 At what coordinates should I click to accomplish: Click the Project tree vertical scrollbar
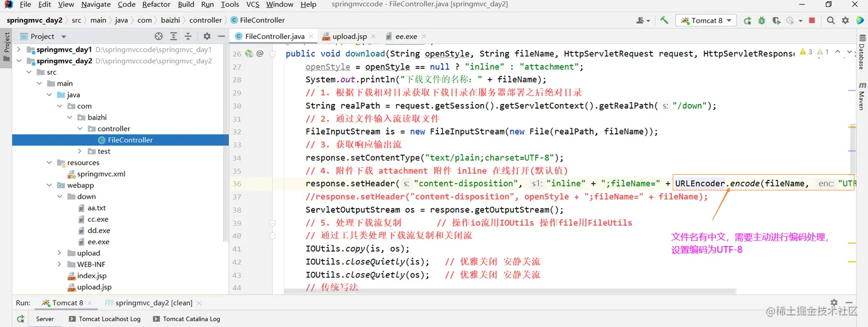(225, 144)
